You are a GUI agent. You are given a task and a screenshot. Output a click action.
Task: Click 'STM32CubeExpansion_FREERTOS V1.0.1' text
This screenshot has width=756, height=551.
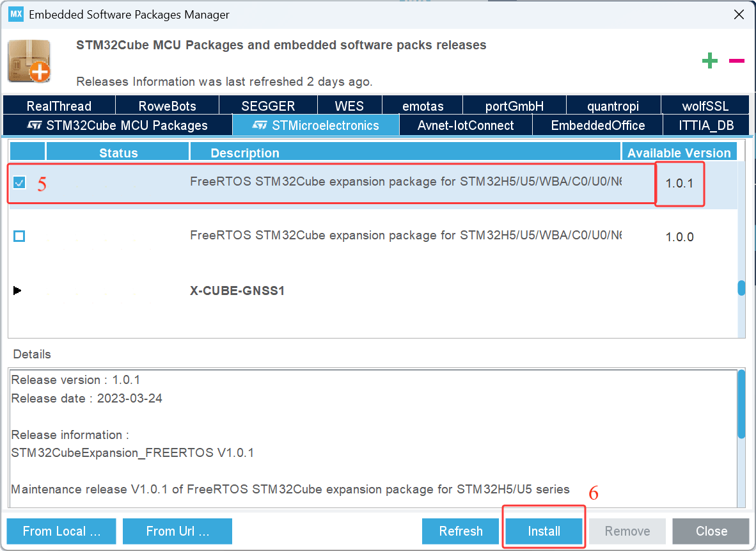(132, 453)
